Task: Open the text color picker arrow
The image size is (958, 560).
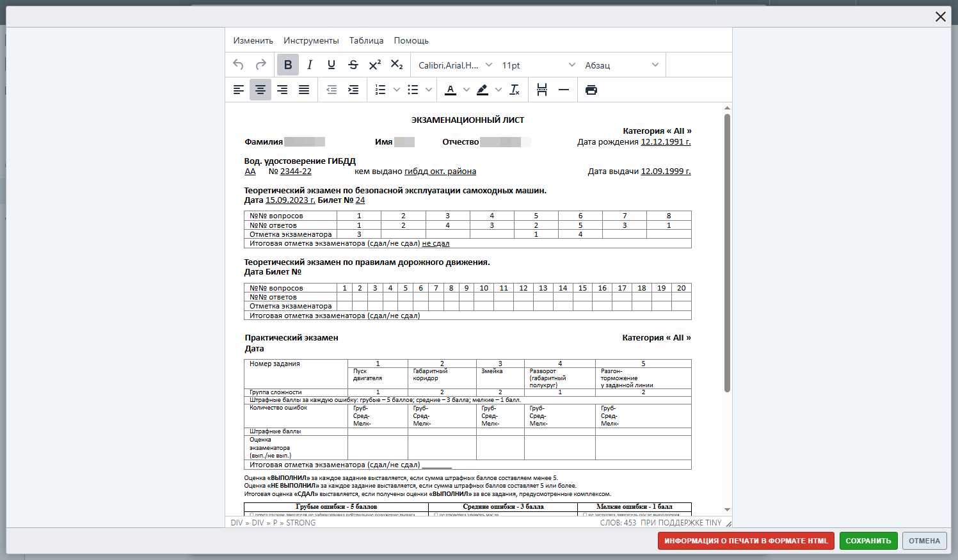Action: pos(467,90)
